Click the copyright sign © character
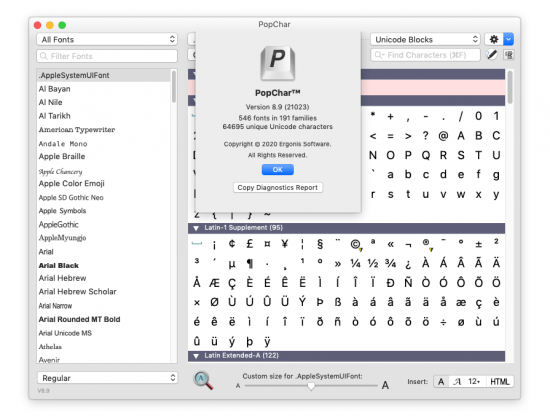 coord(355,244)
